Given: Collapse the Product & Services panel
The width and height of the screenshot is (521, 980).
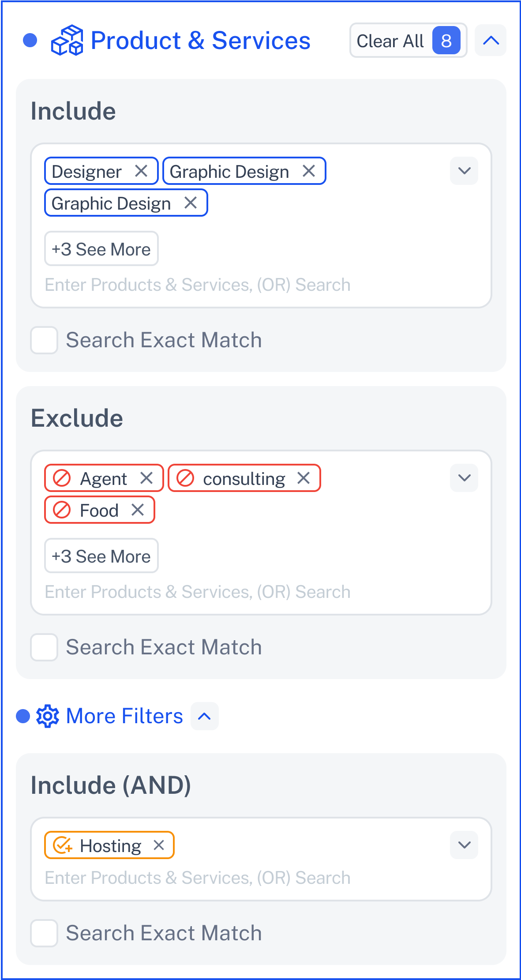Looking at the screenshot, I should tap(491, 41).
